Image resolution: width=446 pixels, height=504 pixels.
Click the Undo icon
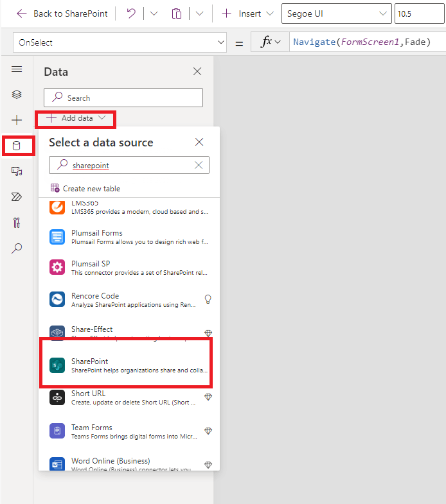pyautogui.click(x=131, y=13)
